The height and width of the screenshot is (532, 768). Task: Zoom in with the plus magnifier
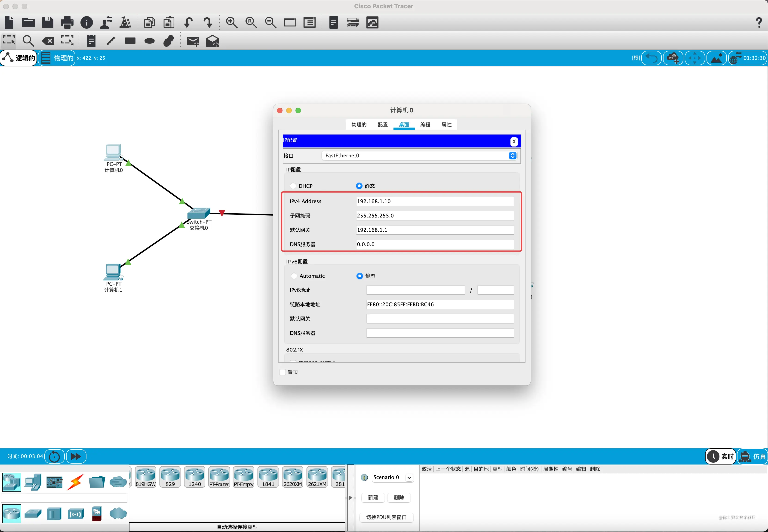(x=231, y=22)
